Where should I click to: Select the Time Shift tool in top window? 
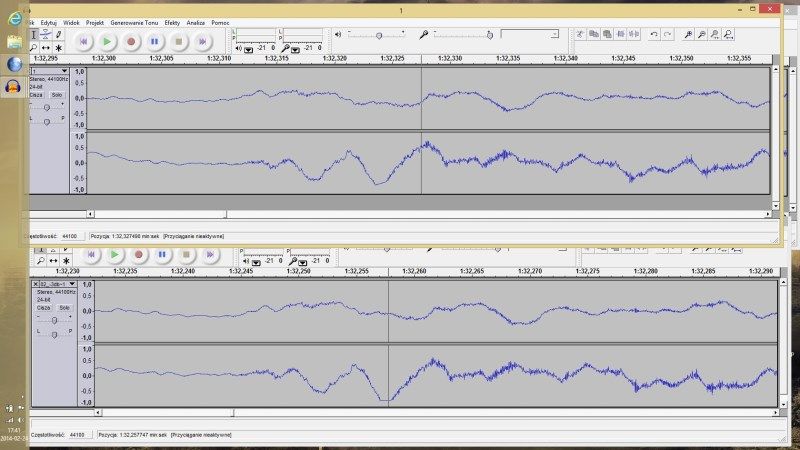coord(46,47)
